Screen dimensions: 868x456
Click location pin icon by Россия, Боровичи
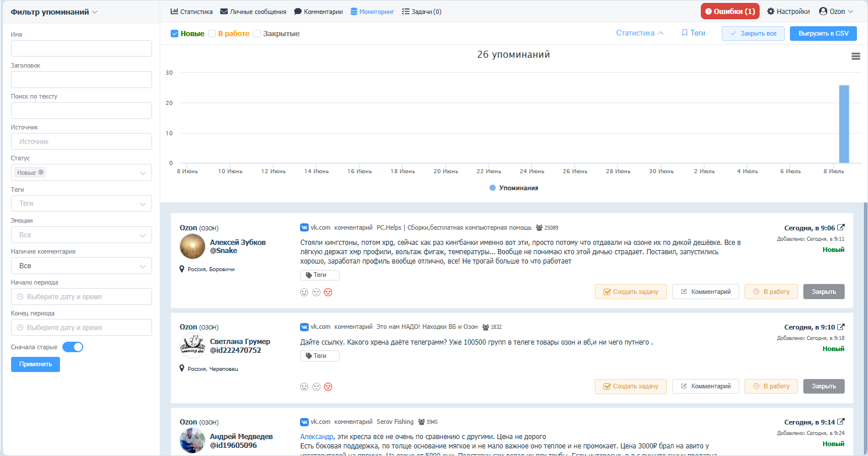[x=182, y=269]
